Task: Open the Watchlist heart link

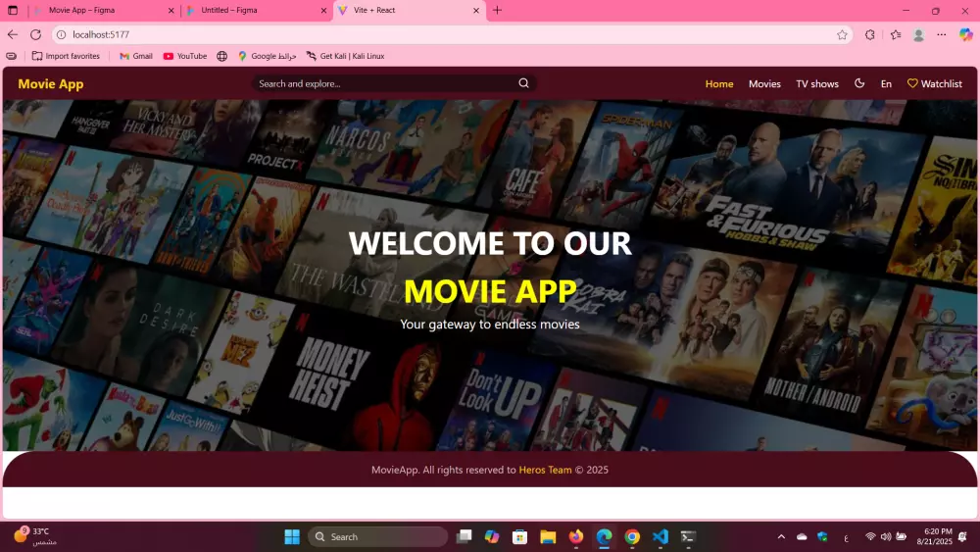Action: click(934, 83)
